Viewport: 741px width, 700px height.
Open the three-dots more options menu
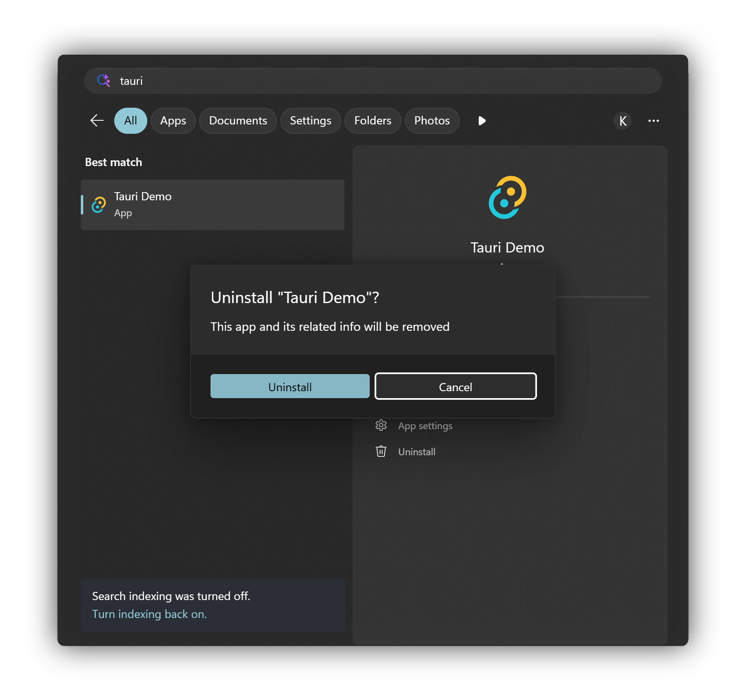pyautogui.click(x=654, y=121)
